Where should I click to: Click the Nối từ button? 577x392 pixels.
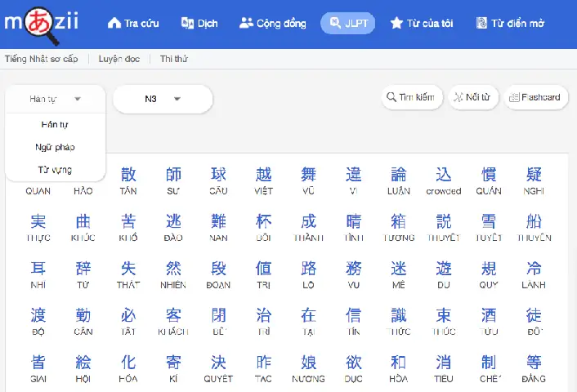[x=473, y=97]
